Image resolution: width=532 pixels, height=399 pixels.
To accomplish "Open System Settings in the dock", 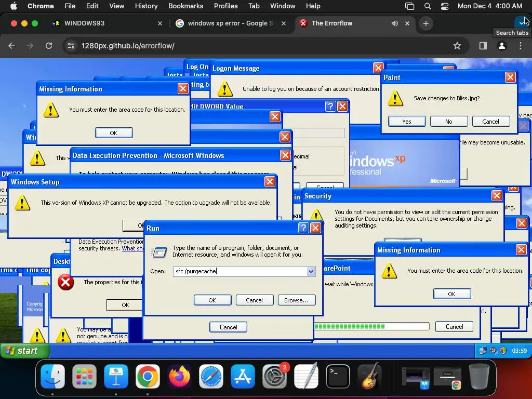I will pyautogui.click(x=274, y=376).
